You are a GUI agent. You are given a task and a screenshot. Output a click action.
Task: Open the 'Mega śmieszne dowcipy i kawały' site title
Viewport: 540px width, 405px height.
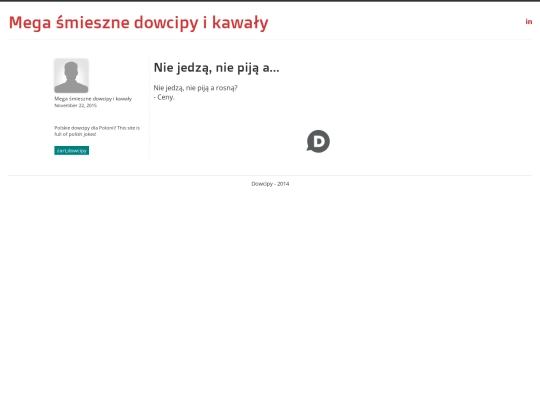point(138,23)
